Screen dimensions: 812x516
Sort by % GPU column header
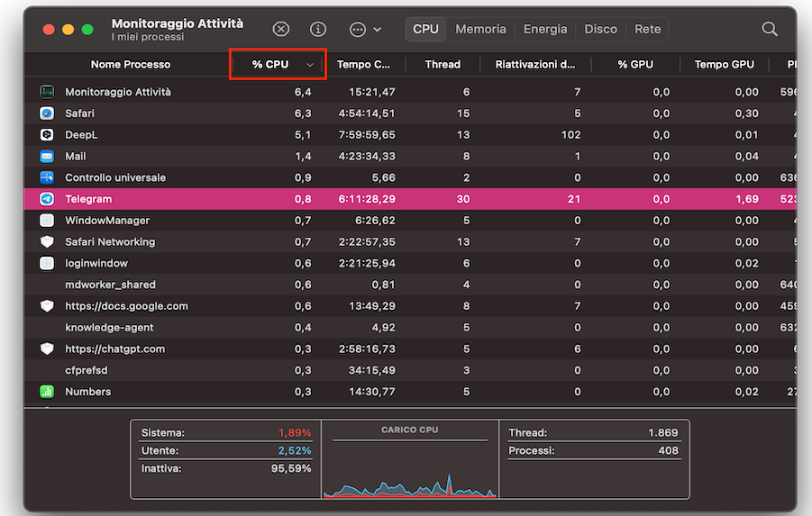click(635, 65)
